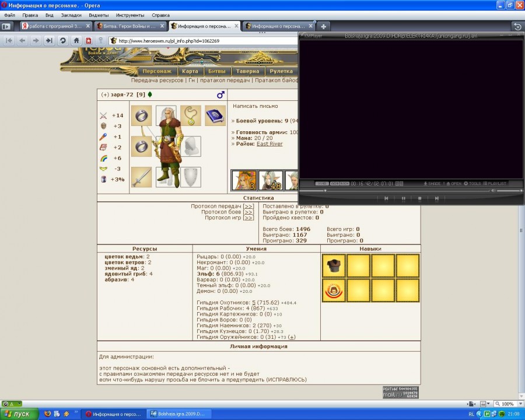Click the Rewind navigation button in Opera

click(9, 40)
